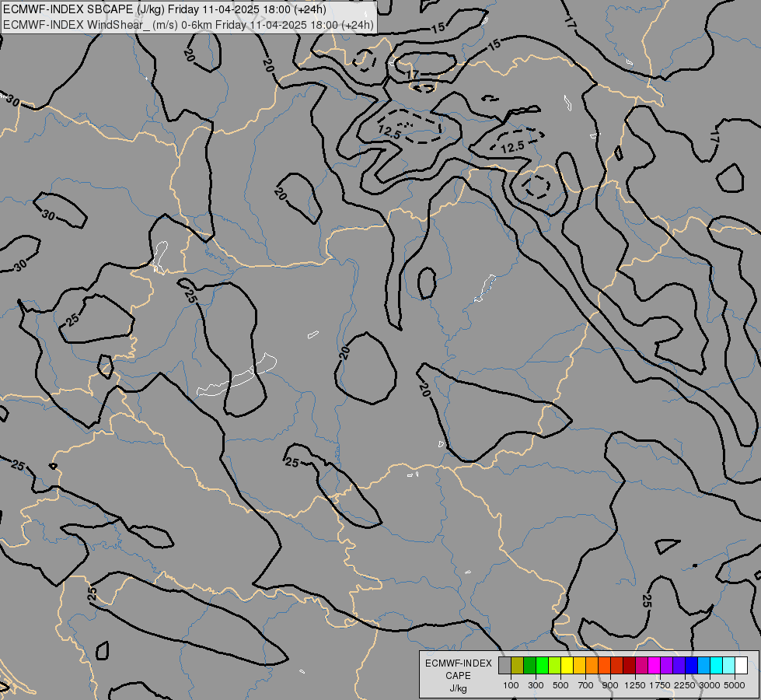Select the pale cyan legend swatch
This screenshot has height=700, width=761.
coord(729,666)
